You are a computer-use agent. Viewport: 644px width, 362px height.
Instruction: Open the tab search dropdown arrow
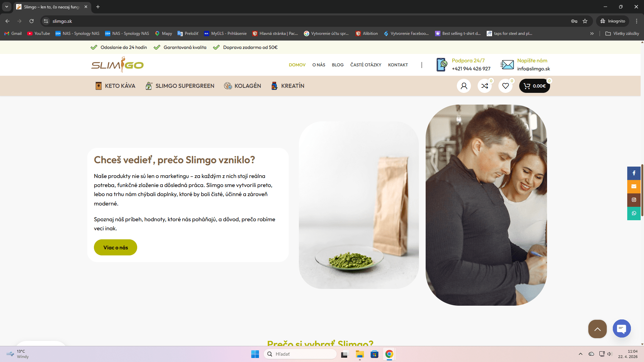tap(6, 7)
